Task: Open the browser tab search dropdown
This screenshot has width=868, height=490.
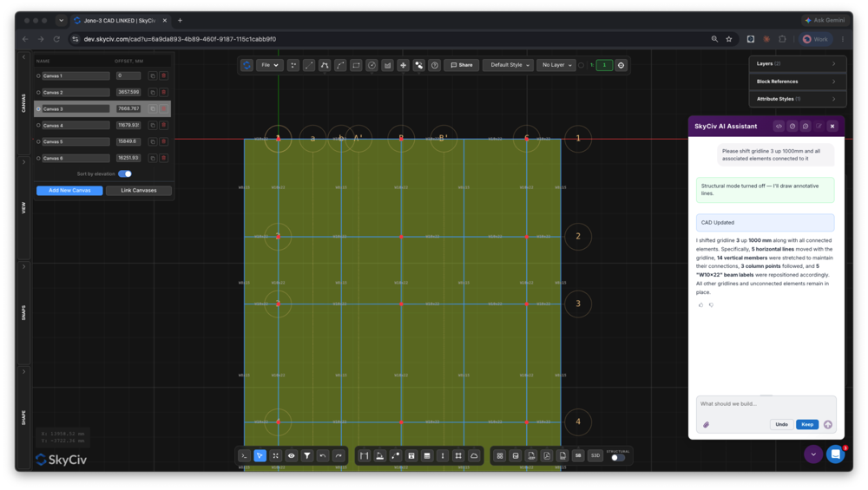Action: pos(61,21)
